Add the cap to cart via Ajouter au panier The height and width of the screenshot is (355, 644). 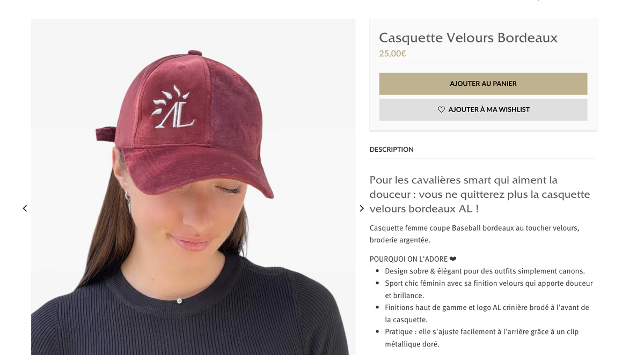tap(483, 84)
